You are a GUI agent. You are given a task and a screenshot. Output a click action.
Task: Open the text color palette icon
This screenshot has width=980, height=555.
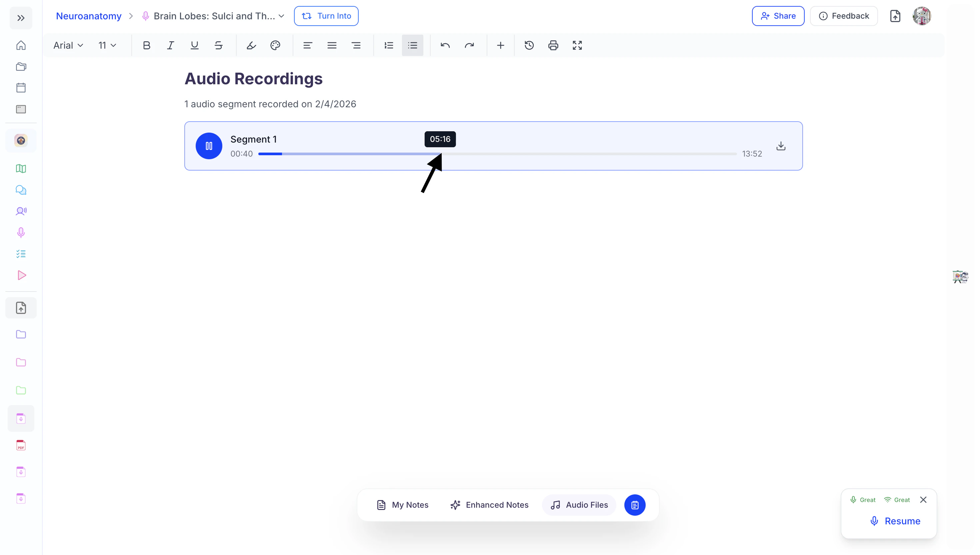(275, 45)
